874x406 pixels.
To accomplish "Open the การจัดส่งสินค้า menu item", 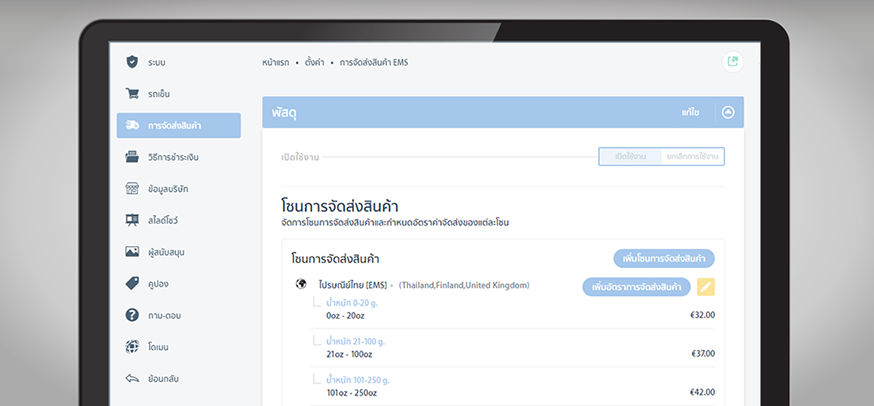I will [x=179, y=125].
